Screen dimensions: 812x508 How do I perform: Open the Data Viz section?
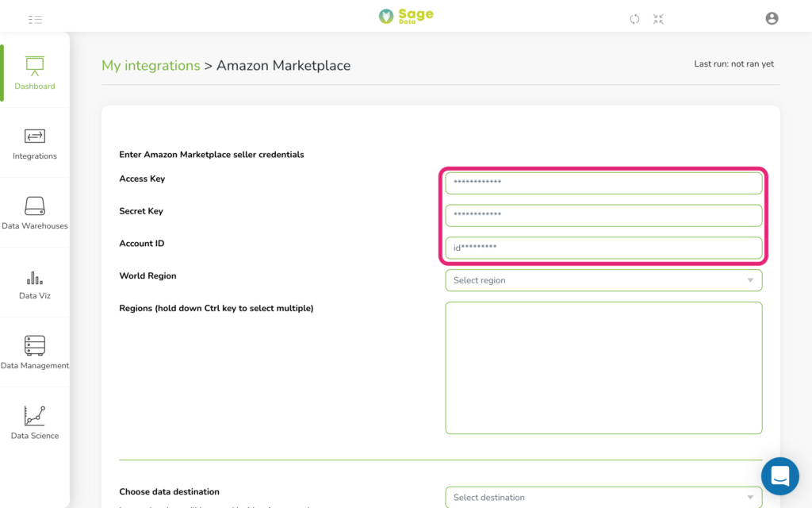click(35, 283)
